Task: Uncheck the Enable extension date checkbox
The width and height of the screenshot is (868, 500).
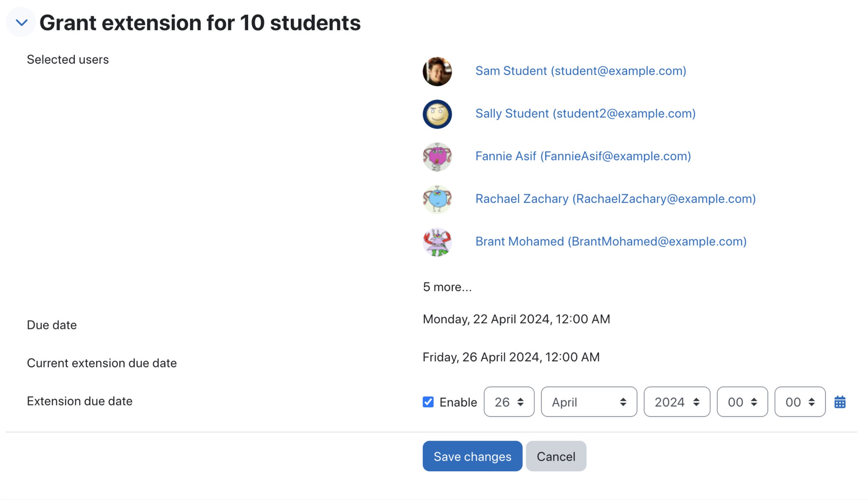Action: pyautogui.click(x=428, y=402)
